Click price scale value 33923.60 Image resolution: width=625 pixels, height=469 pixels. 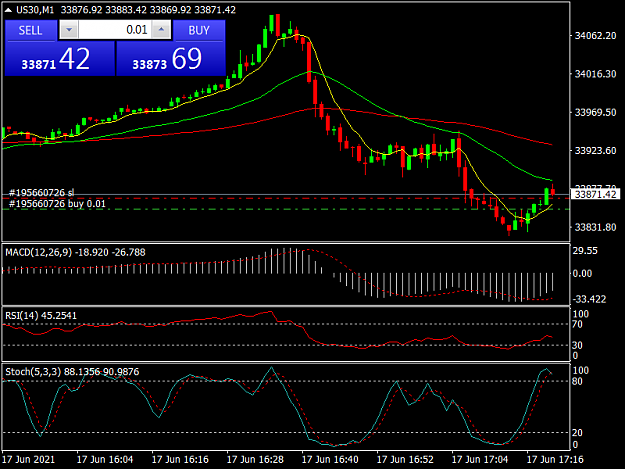pyautogui.click(x=595, y=151)
